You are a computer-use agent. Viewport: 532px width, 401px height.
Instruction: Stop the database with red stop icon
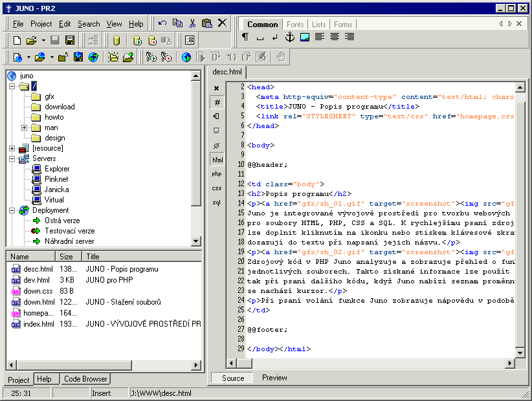(152, 40)
